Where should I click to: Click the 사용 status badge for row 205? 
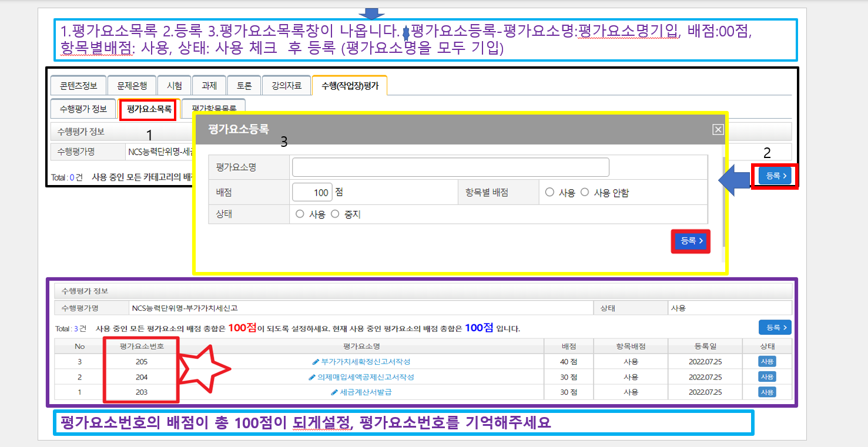767,361
